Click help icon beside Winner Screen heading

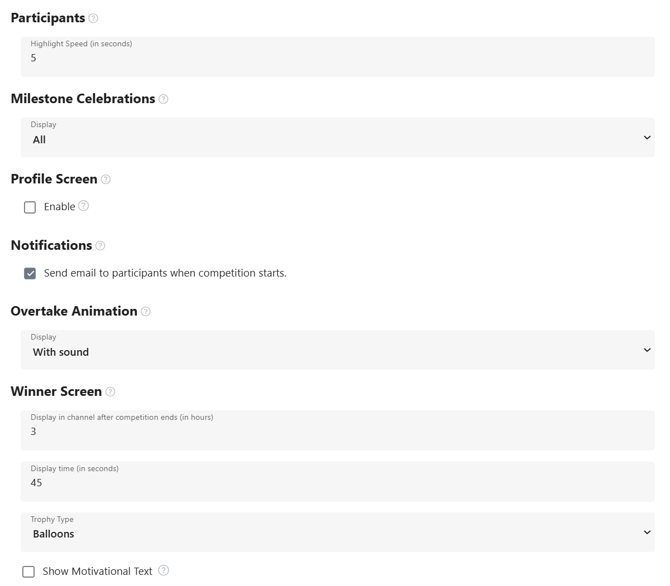[110, 392]
